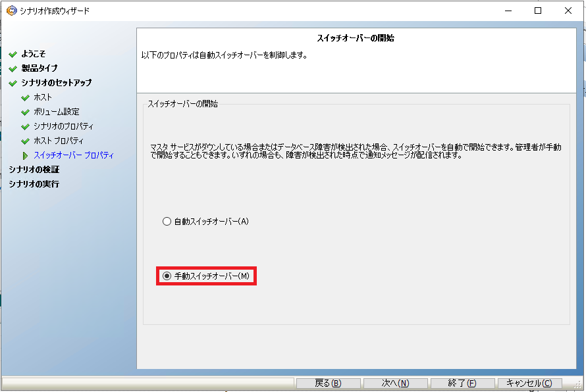Click the green checkmark beside シナリオのセットアップ
Image resolution: width=586 pixels, height=392 pixels.
tap(13, 84)
